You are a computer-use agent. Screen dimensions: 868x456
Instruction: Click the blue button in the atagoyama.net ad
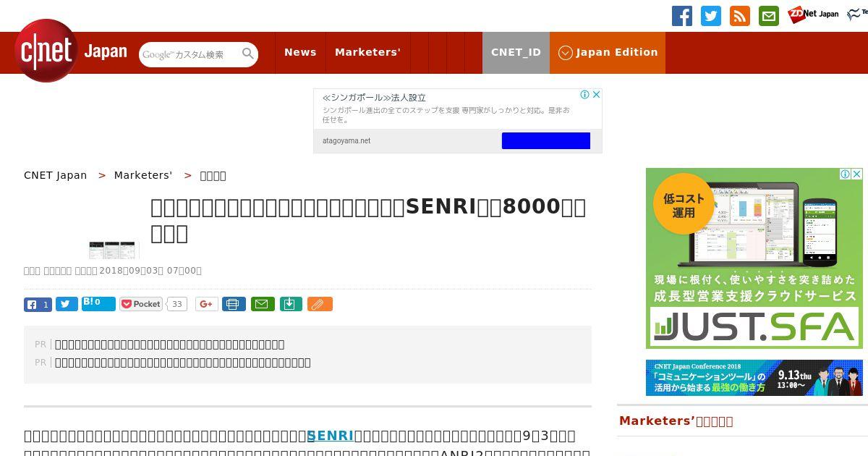(546, 140)
